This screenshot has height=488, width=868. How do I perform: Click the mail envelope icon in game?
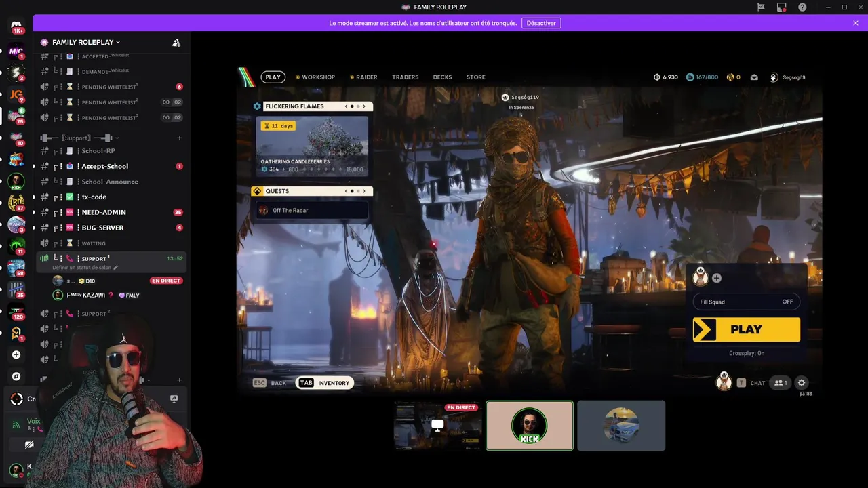pos(754,77)
